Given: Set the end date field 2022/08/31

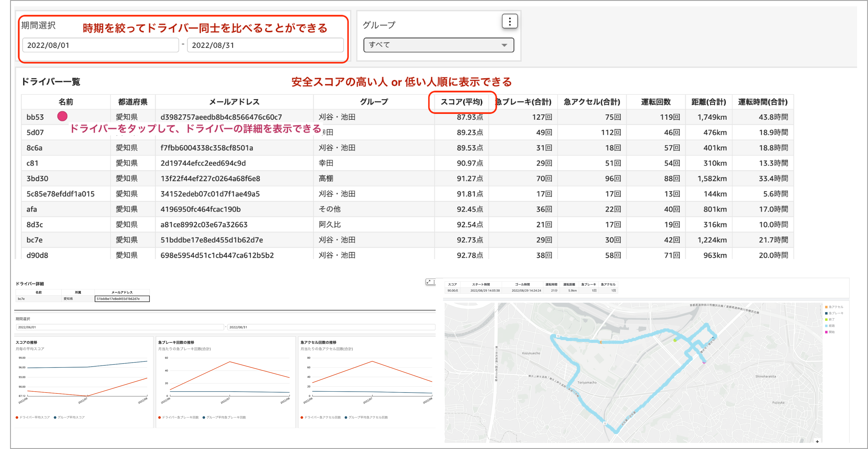Looking at the screenshot, I should click(x=265, y=45).
